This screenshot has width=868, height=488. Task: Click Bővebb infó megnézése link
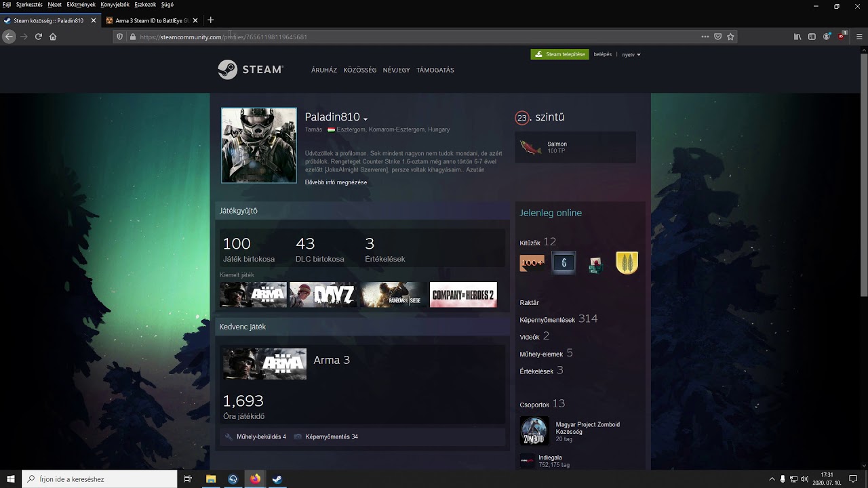click(336, 182)
